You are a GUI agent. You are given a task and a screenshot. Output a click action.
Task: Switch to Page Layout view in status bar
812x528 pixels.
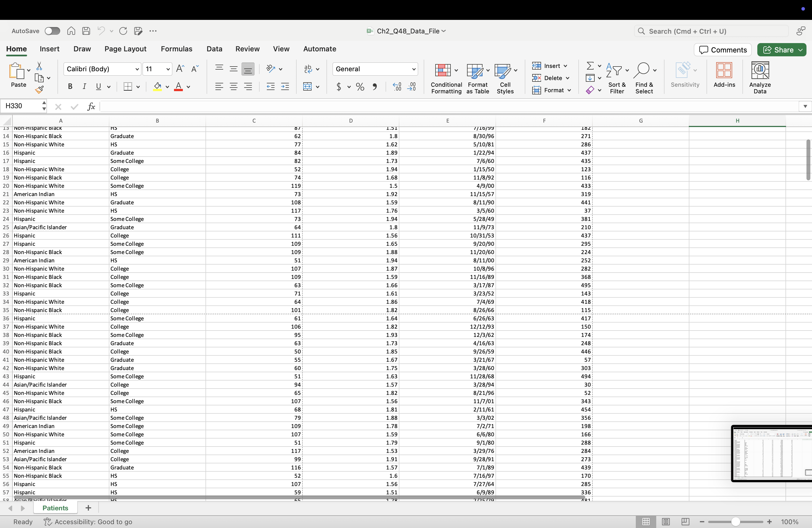[666, 522]
